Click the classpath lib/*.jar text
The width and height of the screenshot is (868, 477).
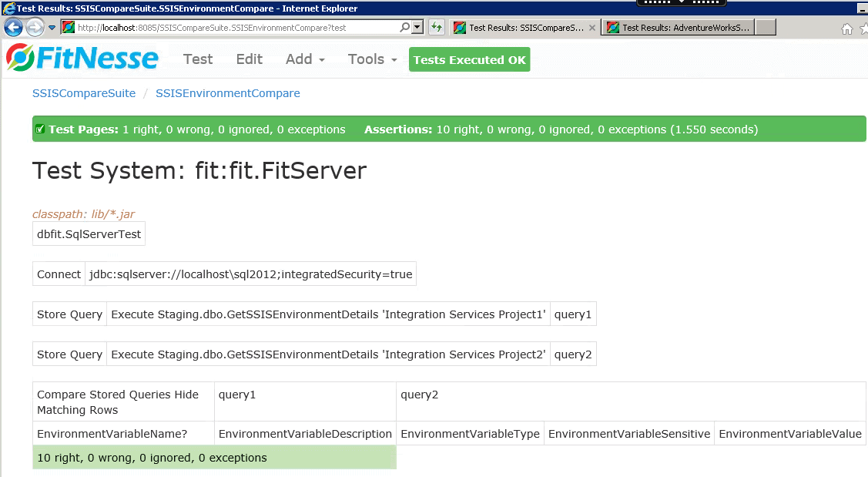83,214
